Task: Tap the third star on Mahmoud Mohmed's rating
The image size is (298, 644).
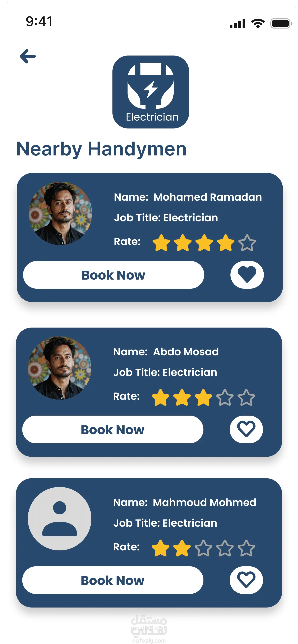Action: coord(203,548)
